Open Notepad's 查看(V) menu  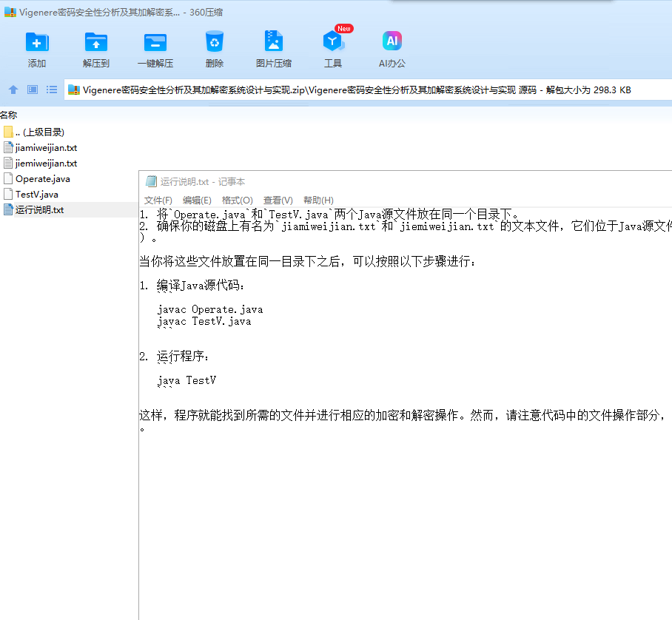[278, 200]
